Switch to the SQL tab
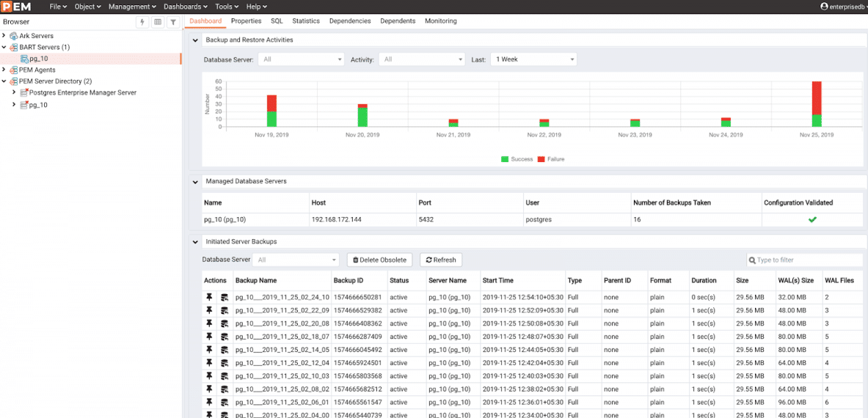Viewport: 868px width, 418px height. click(277, 21)
